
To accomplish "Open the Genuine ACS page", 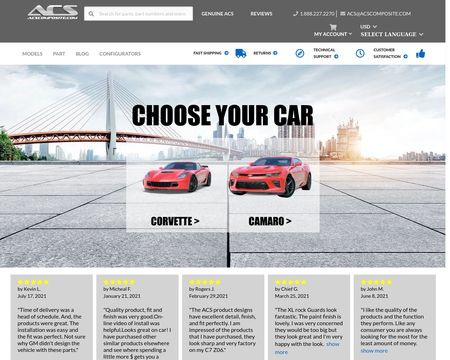I will click(x=217, y=14).
